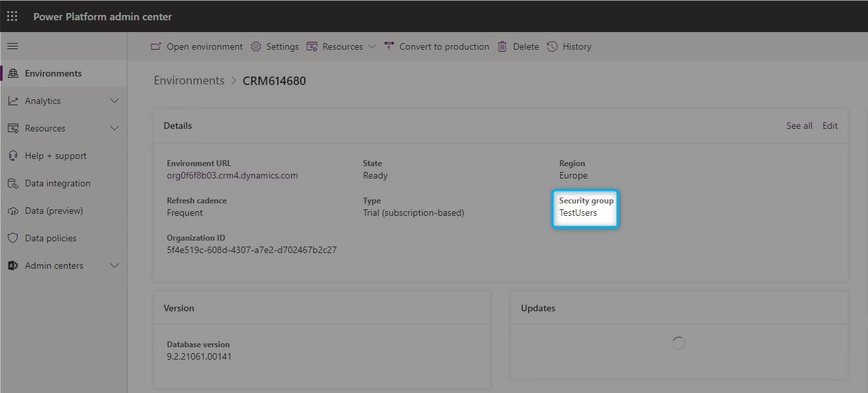Open the Resources dropdown arrow in toolbar
The height and width of the screenshot is (393, 868).
(x=372, y=46)
